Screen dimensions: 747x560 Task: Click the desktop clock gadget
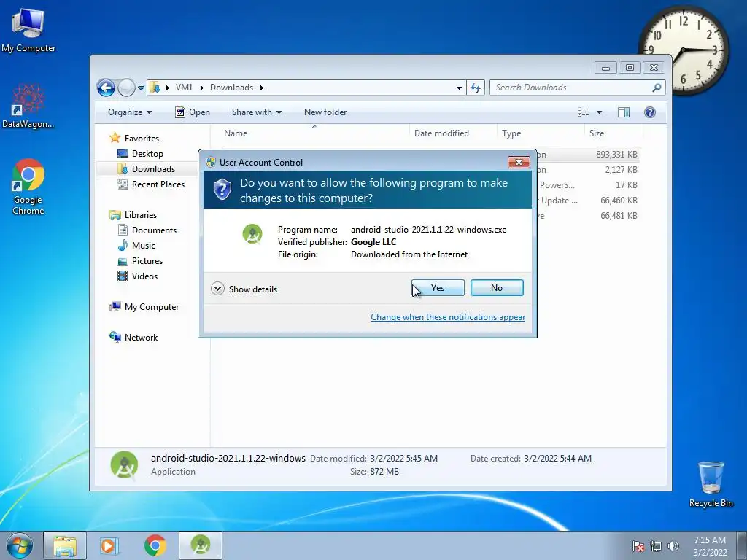[x=683, y=50]
